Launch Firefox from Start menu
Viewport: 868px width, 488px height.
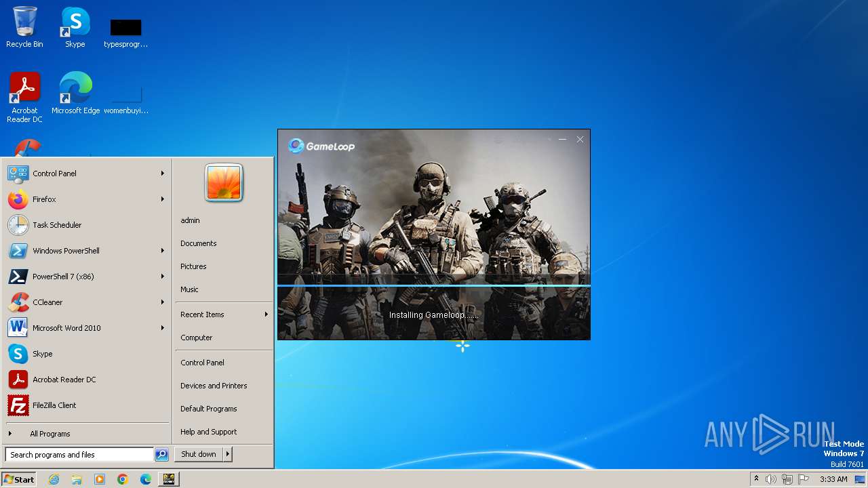tap(86, 199)
